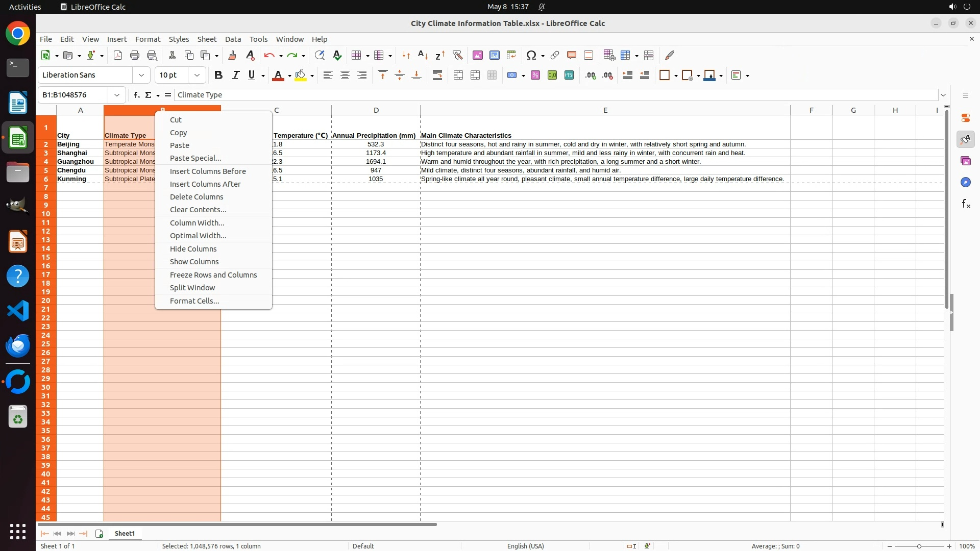Select Insert Columns Before menu entry

[208, 171]
